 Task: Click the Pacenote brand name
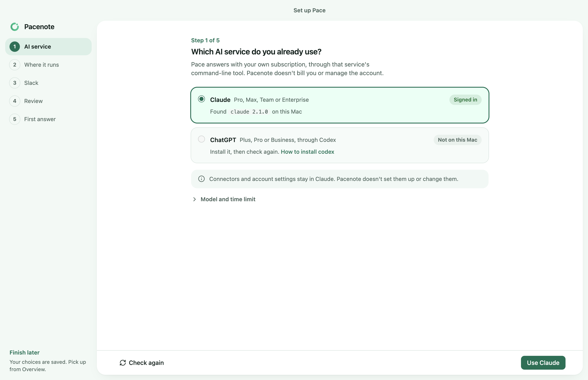pyautogui.click(x=39, y=27)
